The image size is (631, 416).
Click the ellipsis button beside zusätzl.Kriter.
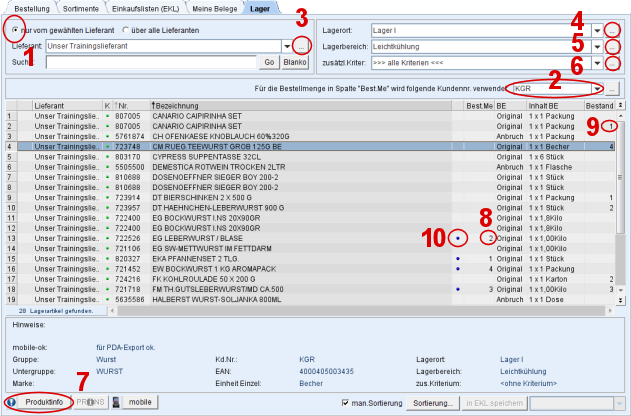tap(612, 64)
